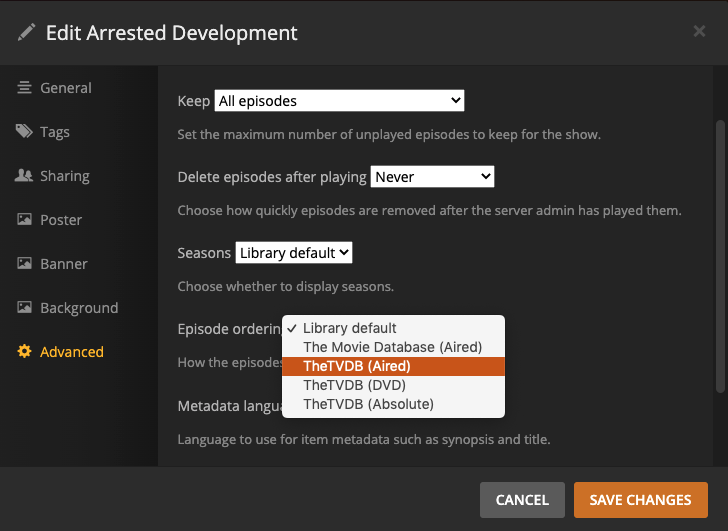728x531 pixels.
Task: Pick TheTVDB (DVD) ordering option
Action: point(354,385)
